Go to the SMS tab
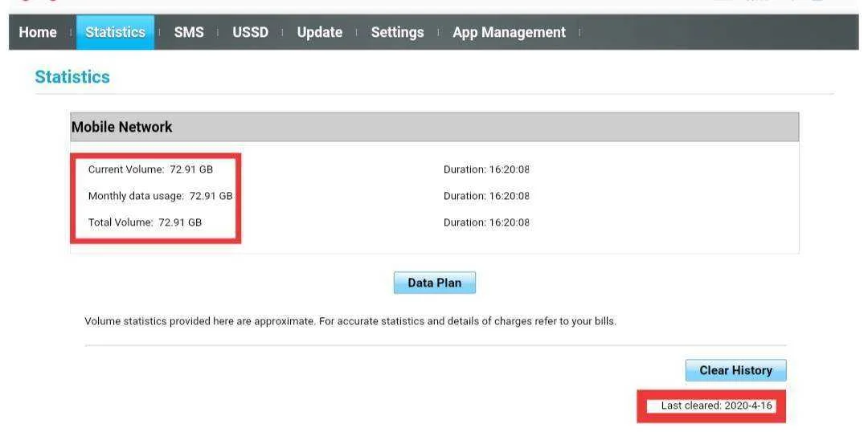This screenshot has height=436, width=868. (189, 32)
